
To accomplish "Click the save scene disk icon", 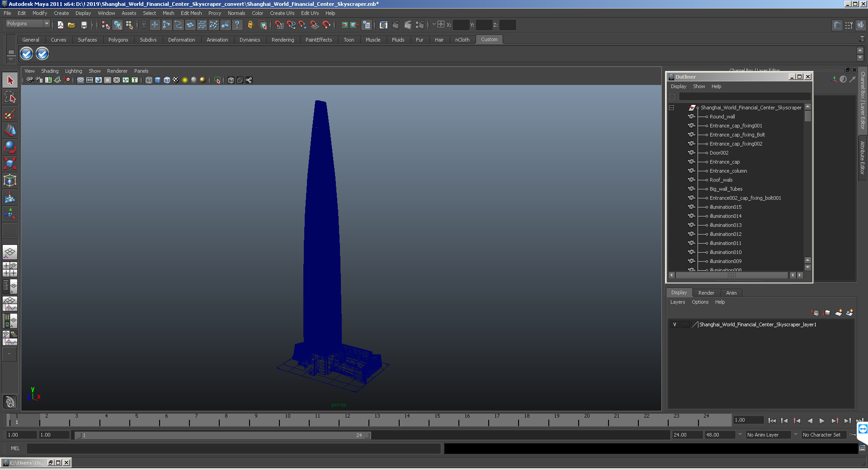I will (84, 25).
